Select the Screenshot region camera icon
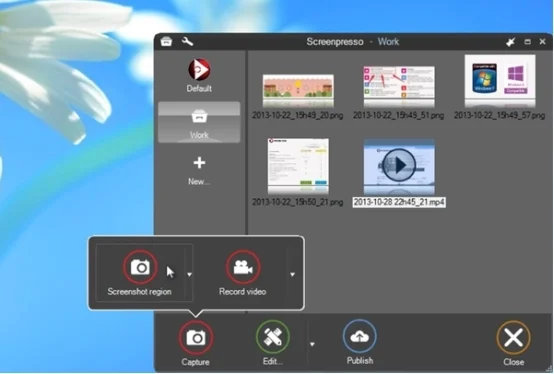The image size is (554, 374). (x=140, y=267)
